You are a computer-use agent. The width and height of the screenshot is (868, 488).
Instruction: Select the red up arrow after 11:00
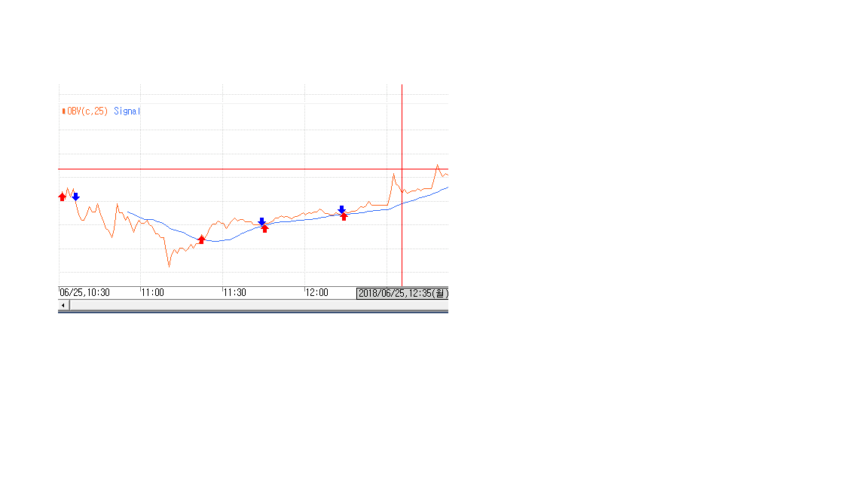click(x=201, y=239)
